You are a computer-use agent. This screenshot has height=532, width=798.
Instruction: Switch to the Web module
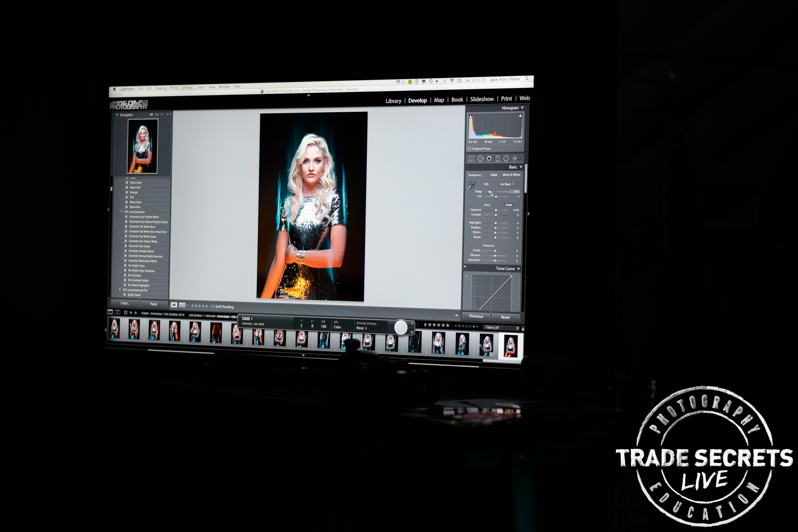point(524,98)
